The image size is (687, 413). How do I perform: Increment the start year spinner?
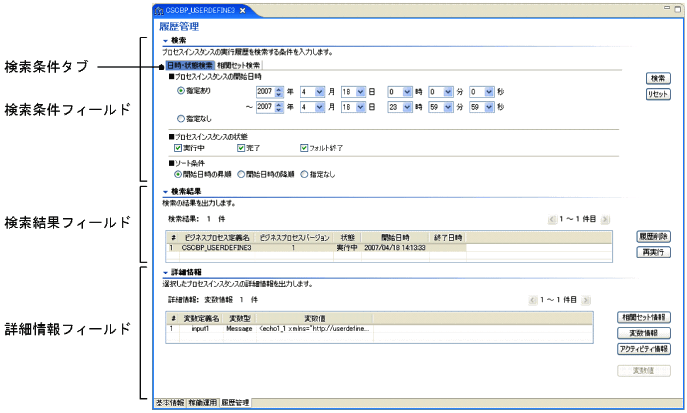pyautogui.click(x=280, y=89)
